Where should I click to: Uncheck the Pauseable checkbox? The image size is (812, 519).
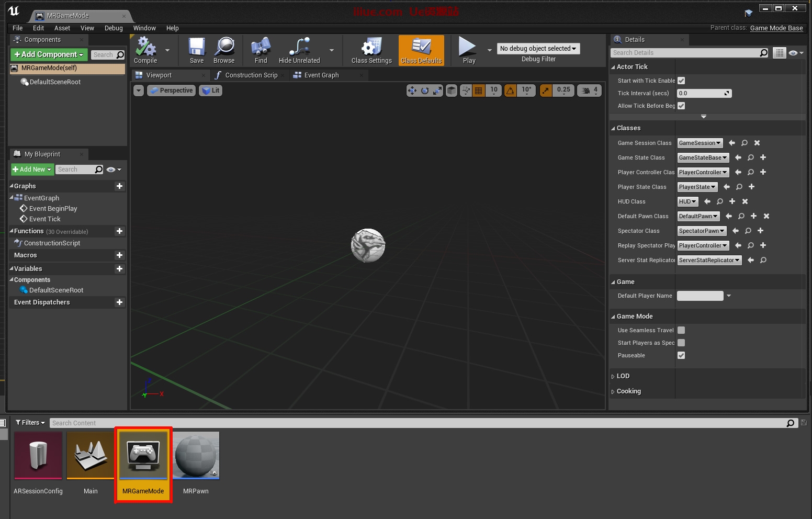[x=681, y=355]
